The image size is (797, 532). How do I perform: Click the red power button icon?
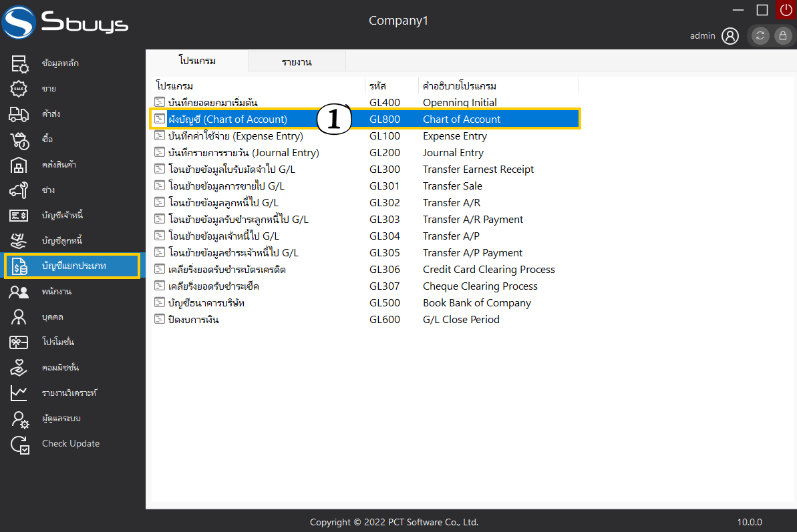pos(786,9)
